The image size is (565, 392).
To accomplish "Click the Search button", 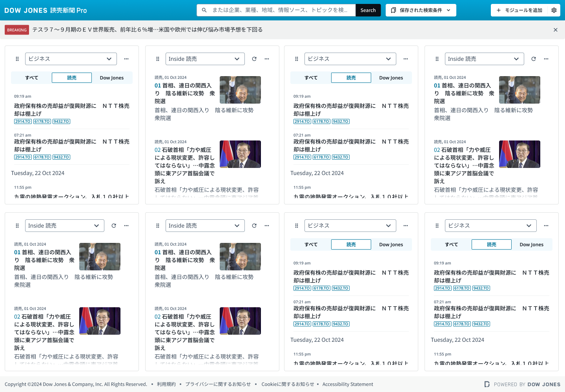I will [368, 10].
